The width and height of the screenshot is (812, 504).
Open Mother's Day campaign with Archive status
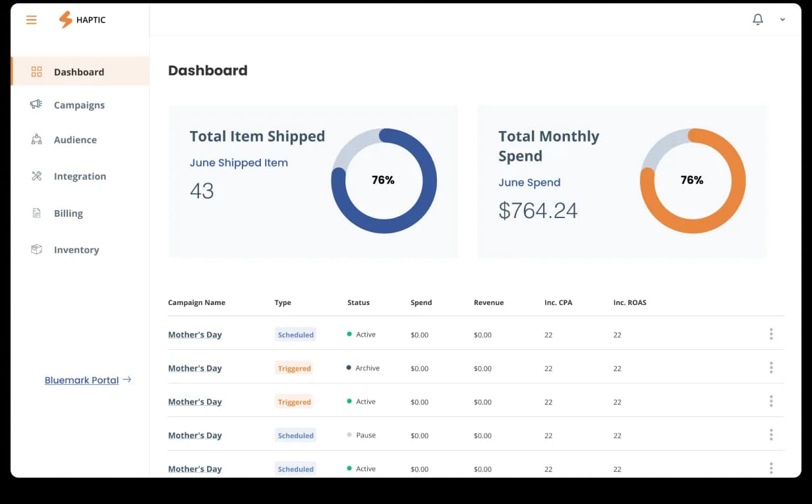click(x=194, y=368)
